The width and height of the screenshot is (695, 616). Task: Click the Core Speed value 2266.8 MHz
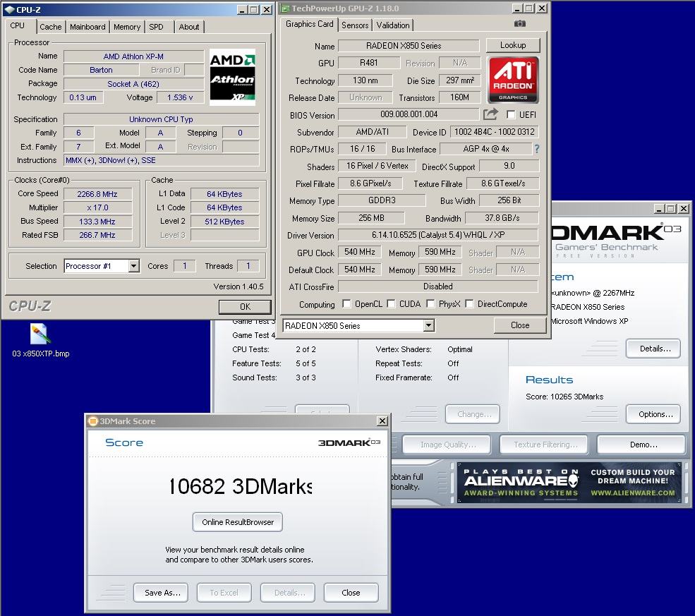tap(97, 194)
